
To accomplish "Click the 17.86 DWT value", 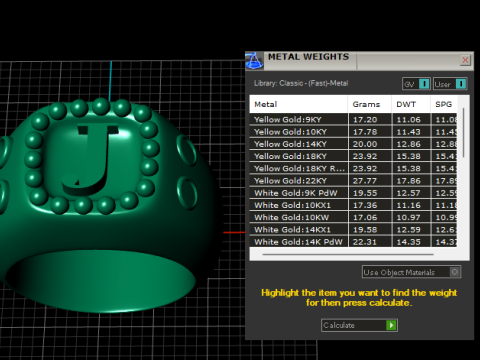I will click(409, 181).
